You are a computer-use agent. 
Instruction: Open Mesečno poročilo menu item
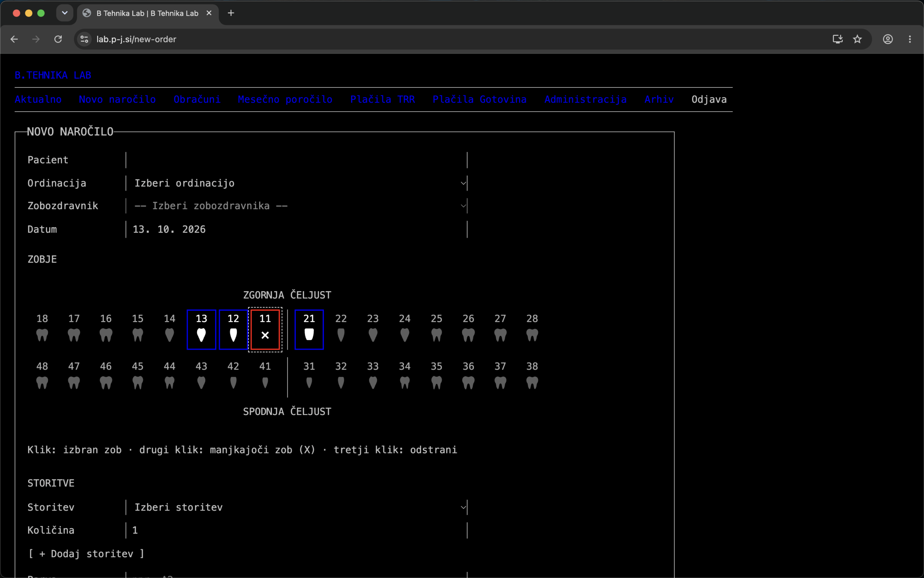tap(285, 99)
